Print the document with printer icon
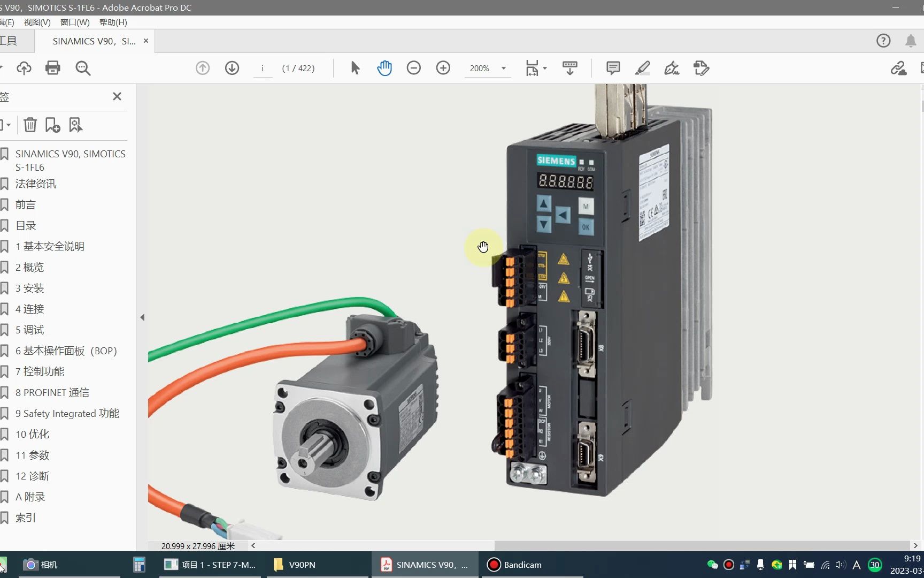 53,68
